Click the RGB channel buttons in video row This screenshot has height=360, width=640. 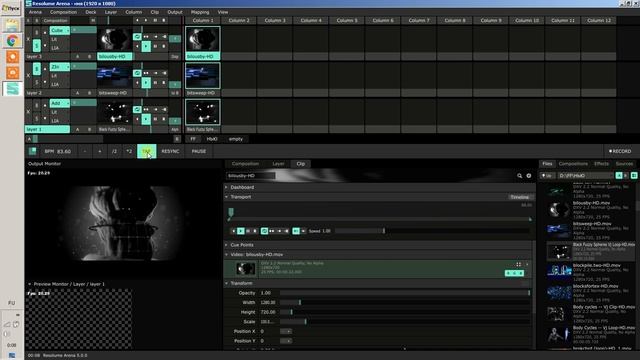click(x=514, y=273)
